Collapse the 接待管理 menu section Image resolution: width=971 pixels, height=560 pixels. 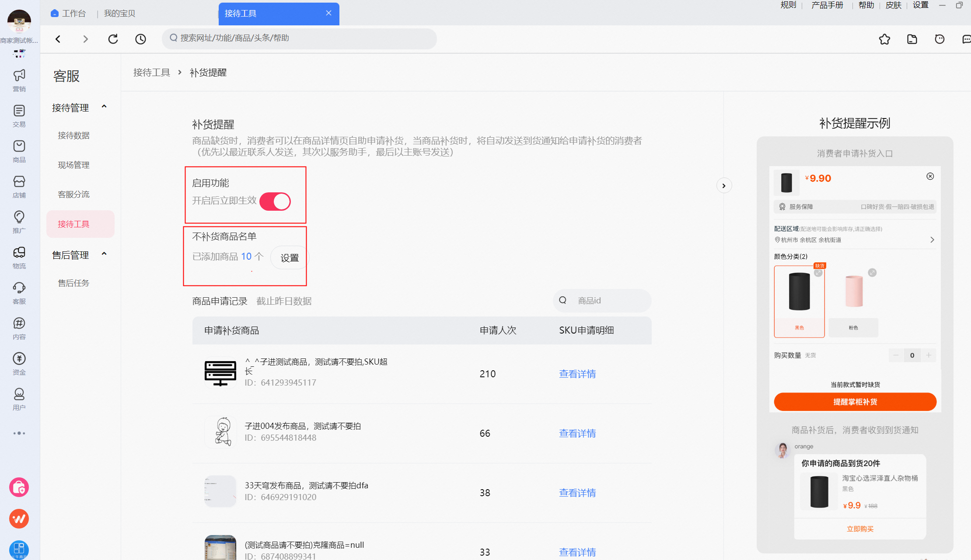[104, 107]
